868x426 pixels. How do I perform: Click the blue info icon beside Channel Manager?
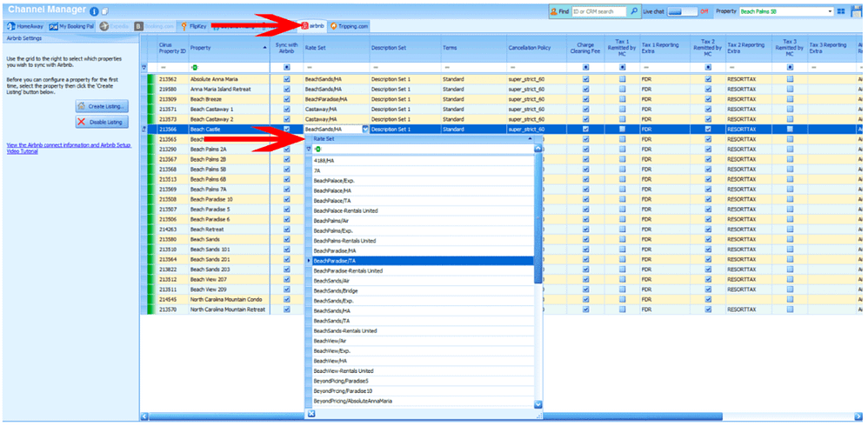click(x=94, y=10)
